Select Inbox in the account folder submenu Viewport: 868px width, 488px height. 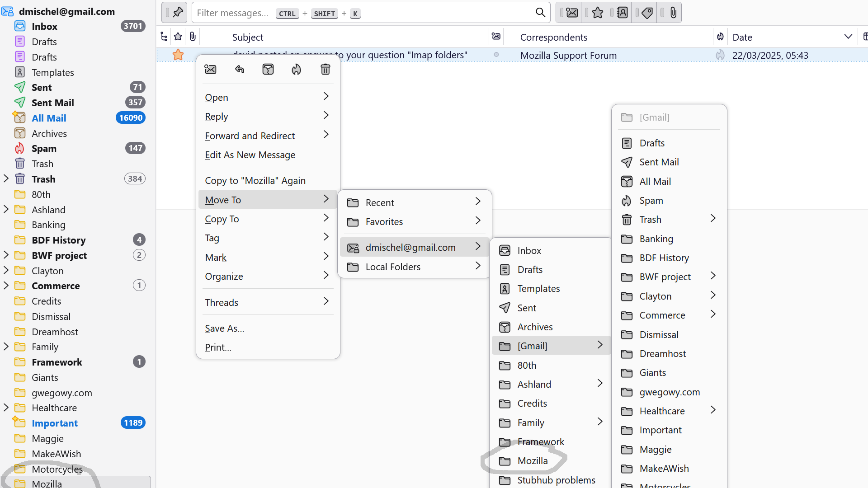[551, 250]
